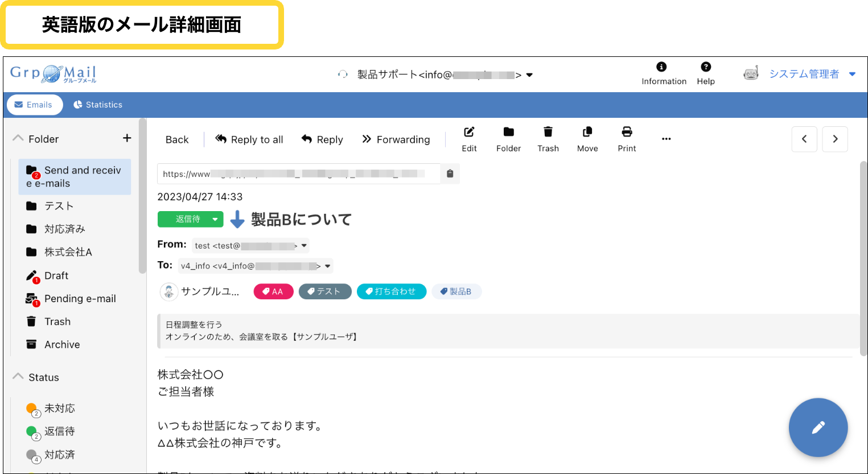
Task: Click the Move toolbar icon
Action: 587,132
